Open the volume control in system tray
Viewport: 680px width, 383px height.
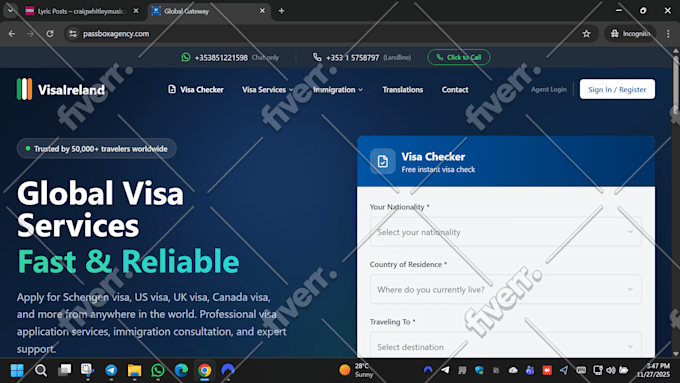611,370
